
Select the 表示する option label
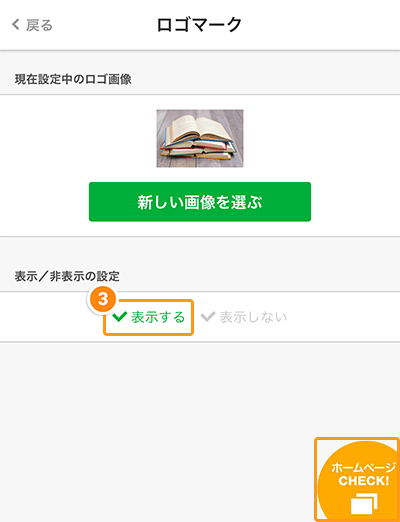click(x=158, y=317)
